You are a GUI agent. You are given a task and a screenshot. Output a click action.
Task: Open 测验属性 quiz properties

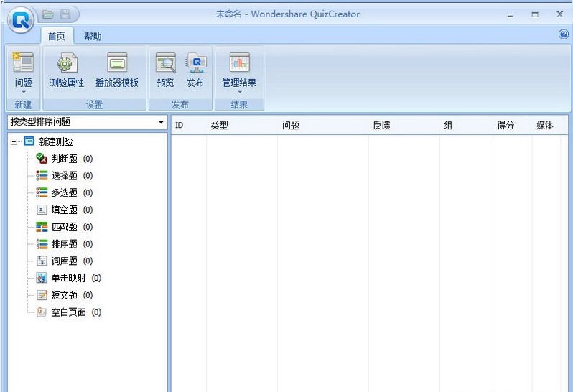point(67,71)
